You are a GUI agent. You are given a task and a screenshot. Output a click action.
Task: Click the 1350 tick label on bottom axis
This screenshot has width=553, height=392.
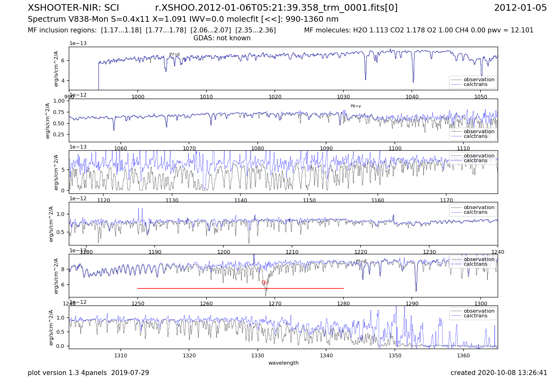pos(395,355)
